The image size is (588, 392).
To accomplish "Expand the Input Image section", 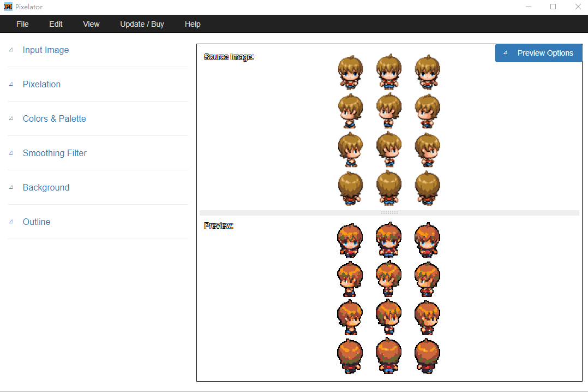I will (46, 50).
